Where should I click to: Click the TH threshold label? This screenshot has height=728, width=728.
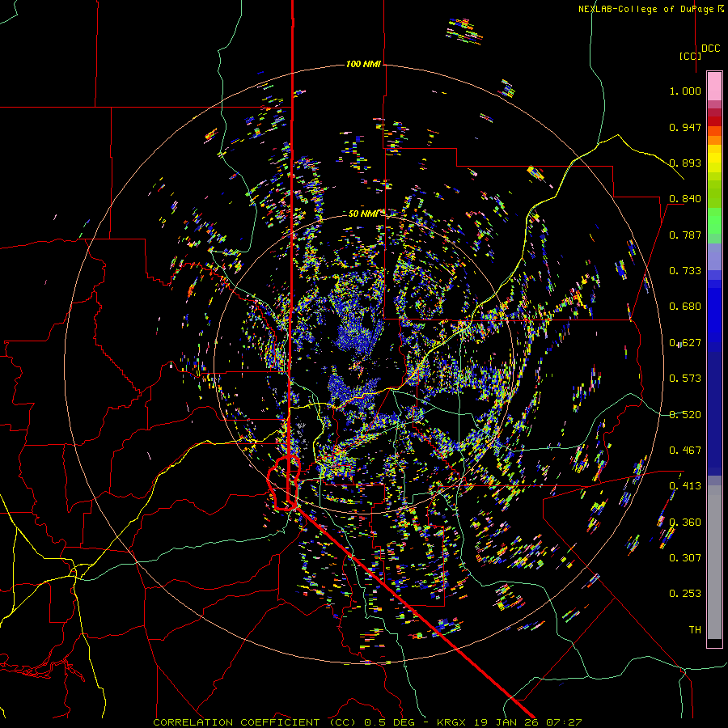(695, 630)
